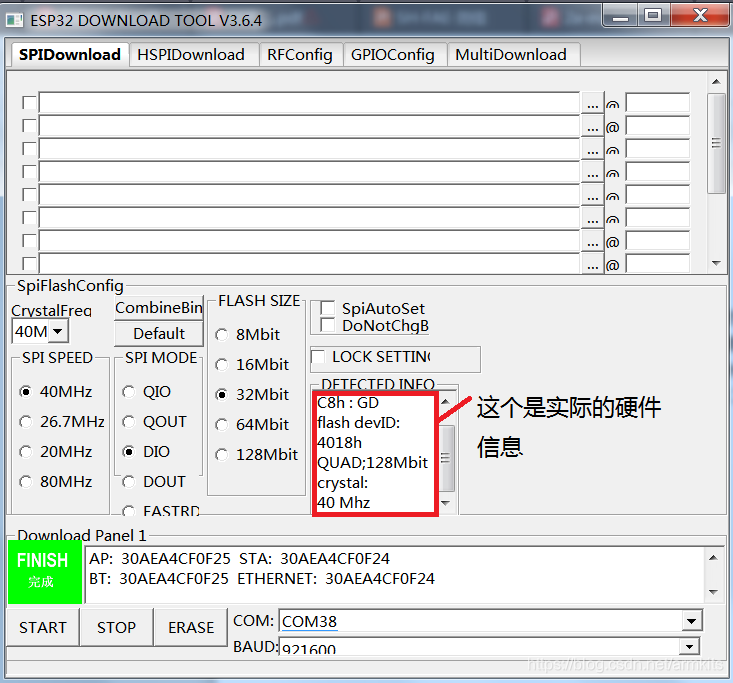Image resolution: width=733 pixels, height=683 pixels.
Task: Choose QIO SPI mode
Action: coord(147,391)
